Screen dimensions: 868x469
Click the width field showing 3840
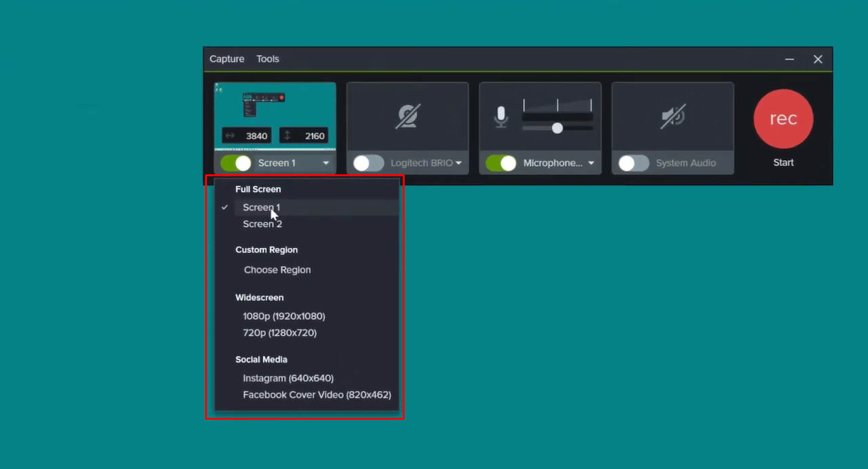pyautogui.click(x=248, y=136)
